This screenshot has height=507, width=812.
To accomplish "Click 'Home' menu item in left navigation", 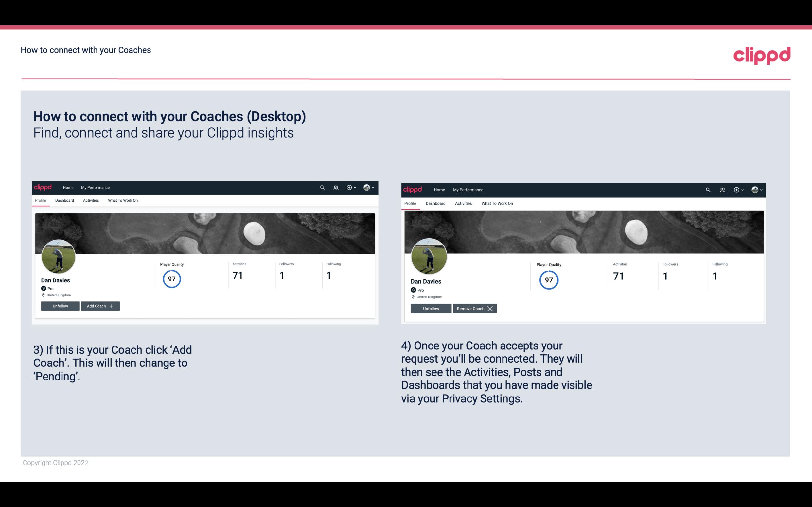I will click(68, 188).
